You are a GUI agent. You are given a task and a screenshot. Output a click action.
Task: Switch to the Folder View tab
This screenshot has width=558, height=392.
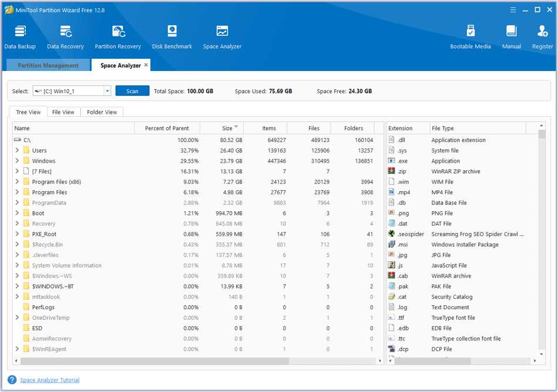click(102, 112)
